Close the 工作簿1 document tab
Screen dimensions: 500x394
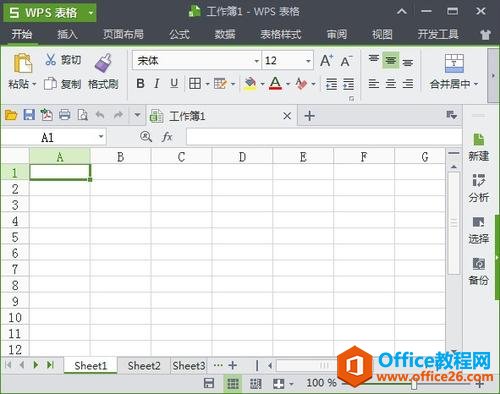pos(287,116)
